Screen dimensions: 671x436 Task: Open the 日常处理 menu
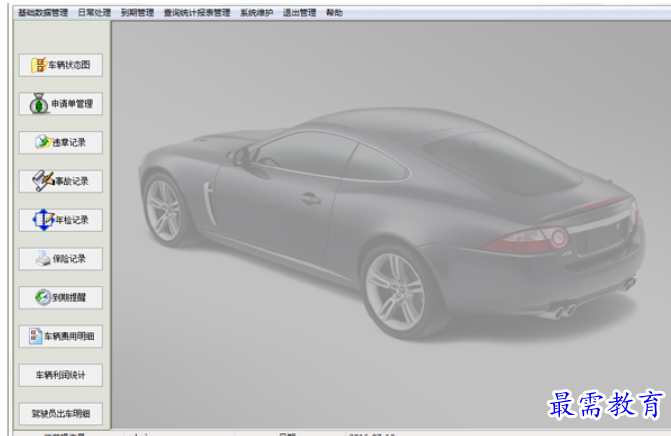tap(94, 13)
